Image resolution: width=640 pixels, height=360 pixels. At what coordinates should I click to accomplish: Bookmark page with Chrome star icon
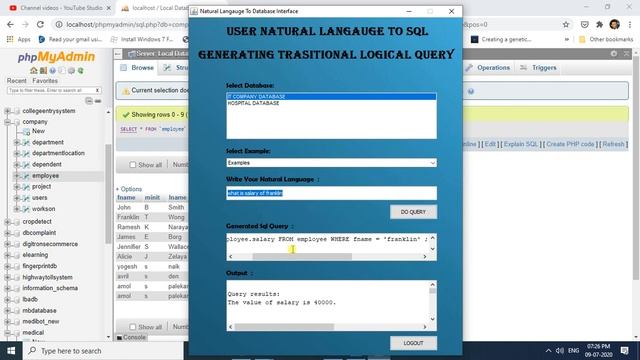click(566, 24)
